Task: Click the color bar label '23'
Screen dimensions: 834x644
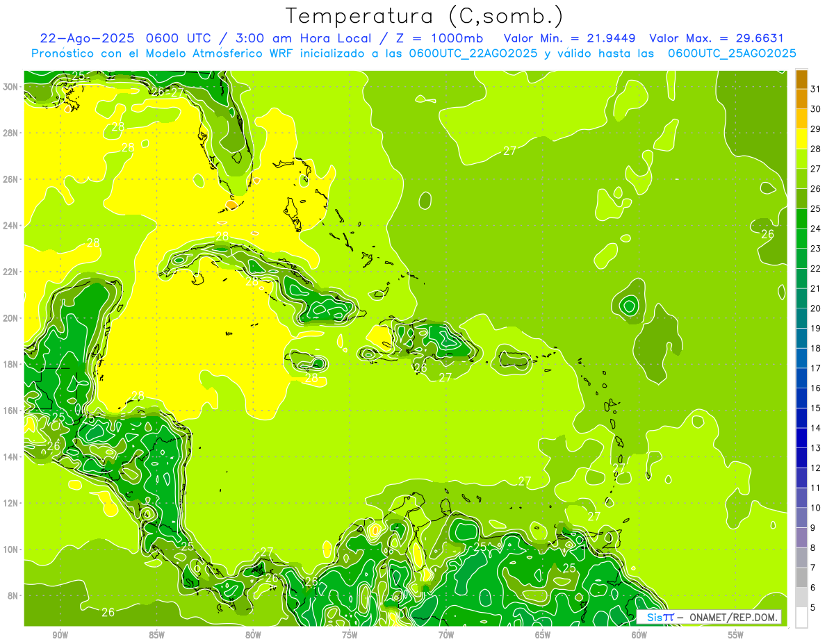Action: [816, 249]
